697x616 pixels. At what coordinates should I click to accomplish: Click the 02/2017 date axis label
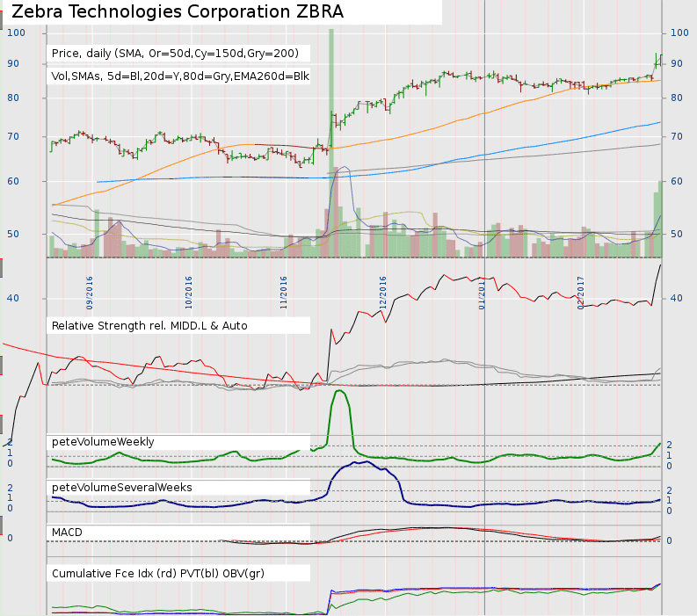[x=580, y=293]
